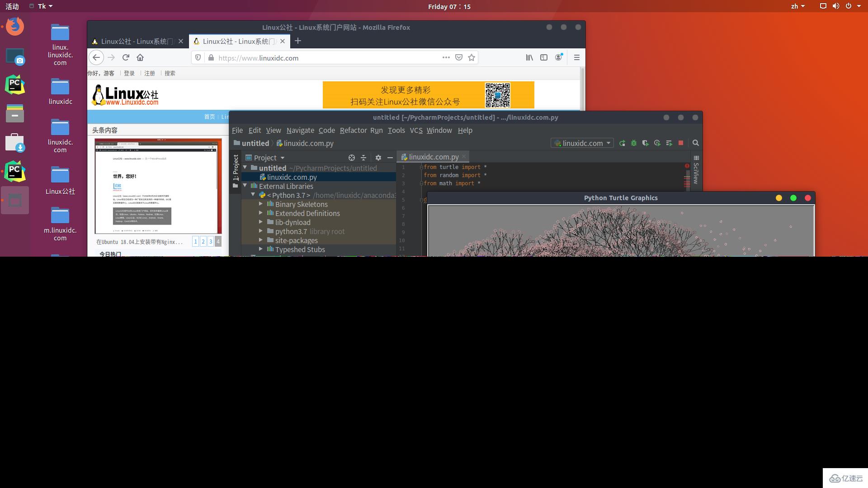Click the 注册 register button on linuxidc.com

[x=149, y=73]
